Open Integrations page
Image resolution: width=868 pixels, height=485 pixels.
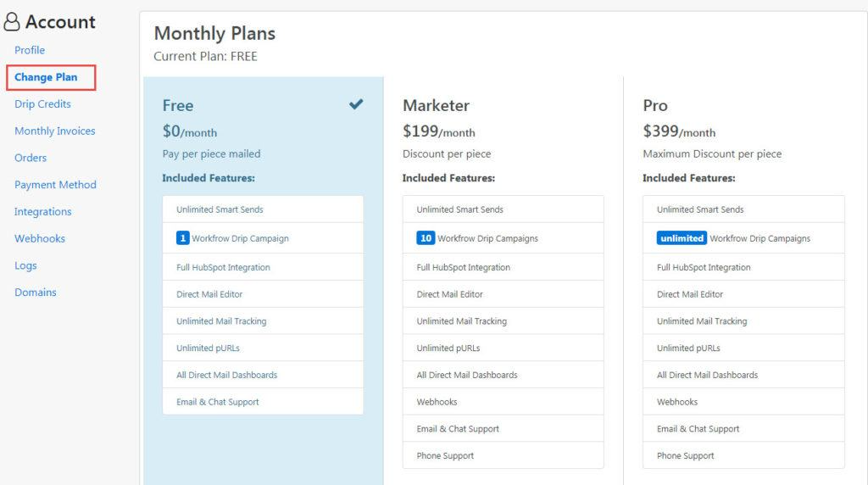[x=43, y=212]
